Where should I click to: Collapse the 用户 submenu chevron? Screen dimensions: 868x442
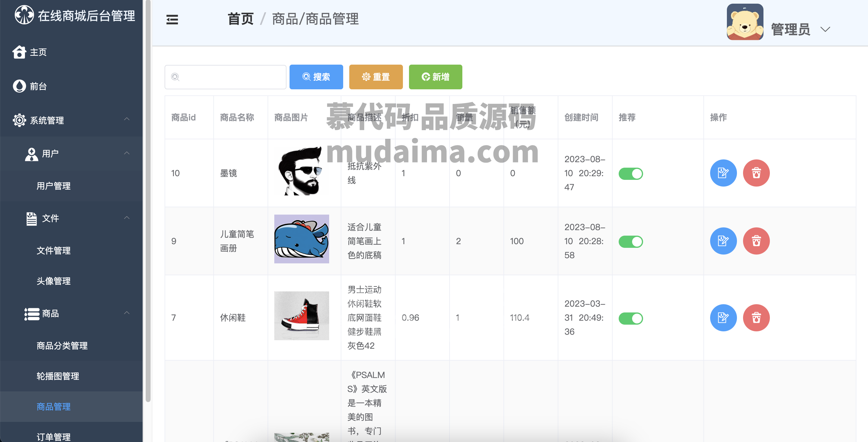pyautogui.click(x=127, y=153)
